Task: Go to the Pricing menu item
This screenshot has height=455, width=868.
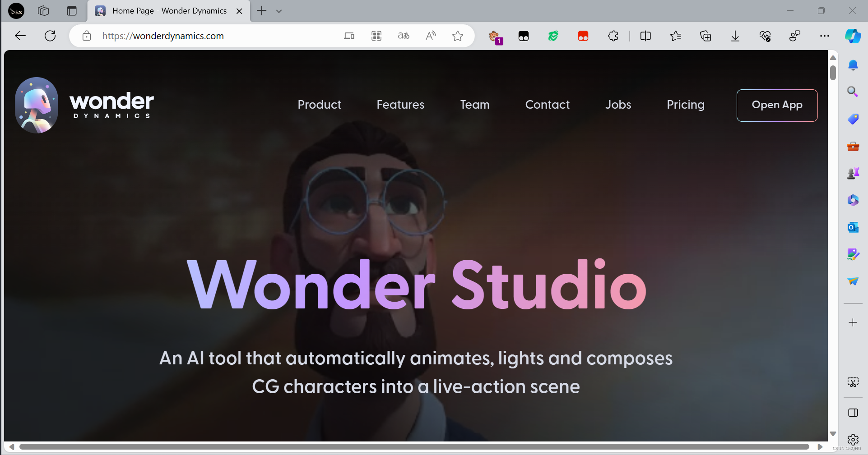Action: point(685,105)
